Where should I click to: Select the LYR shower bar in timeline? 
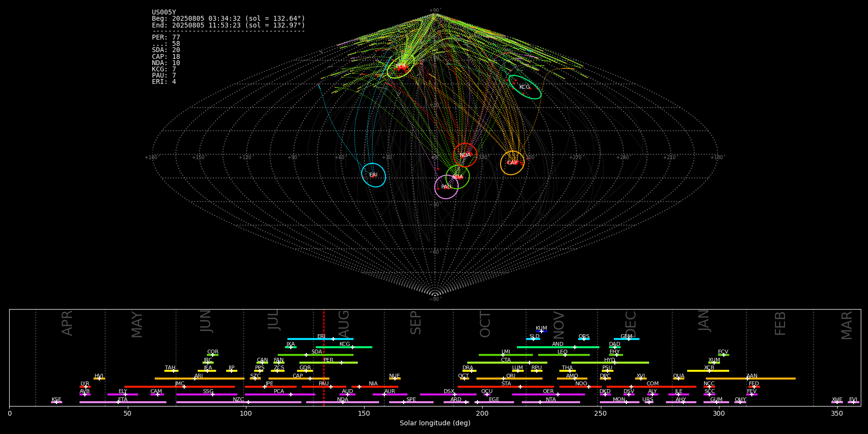85,387
